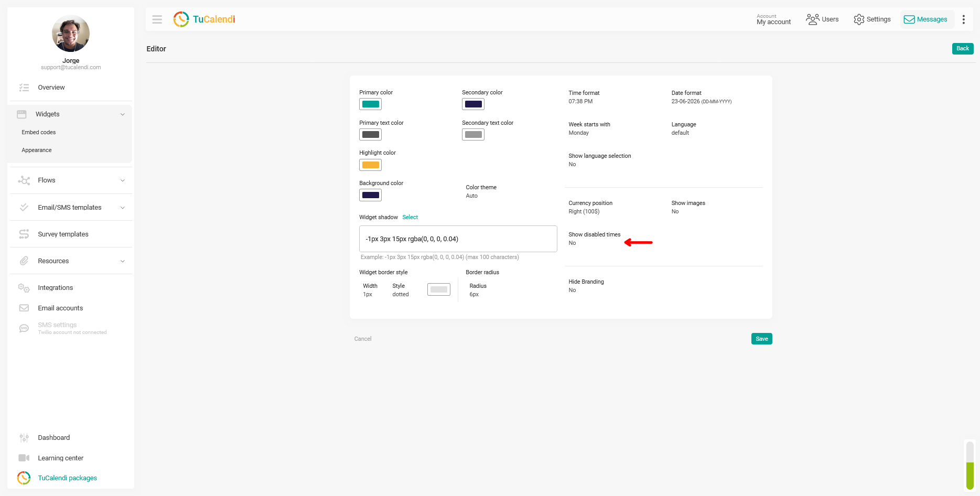
Task: Click the Email/SMS templates checkmark icon
Action: 24,208
